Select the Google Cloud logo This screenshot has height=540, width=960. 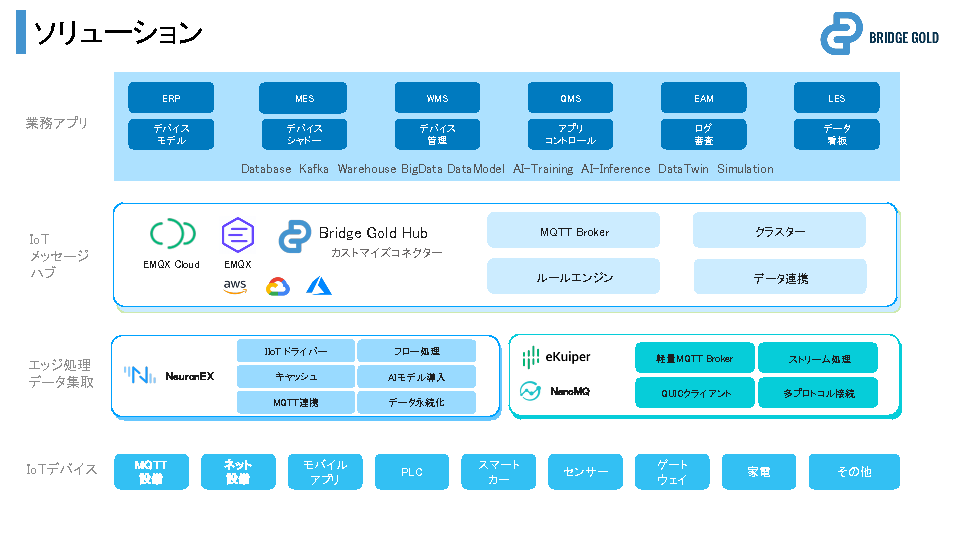coord(277,287)
